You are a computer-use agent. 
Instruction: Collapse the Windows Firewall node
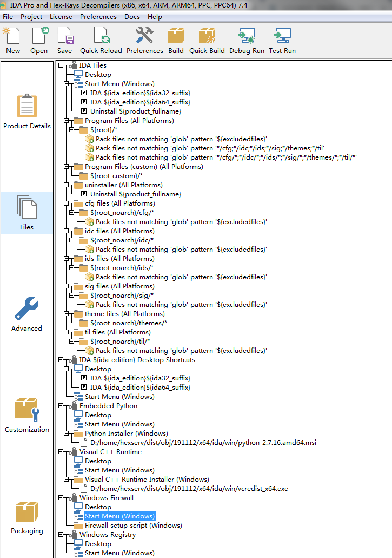click(x=61, y=497)
